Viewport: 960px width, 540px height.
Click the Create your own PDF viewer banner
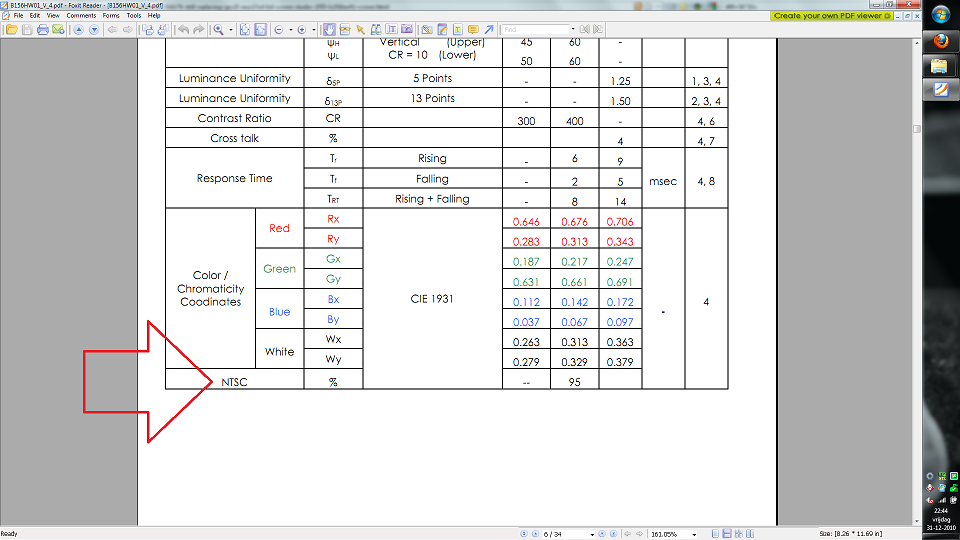[x=832, y=16]
